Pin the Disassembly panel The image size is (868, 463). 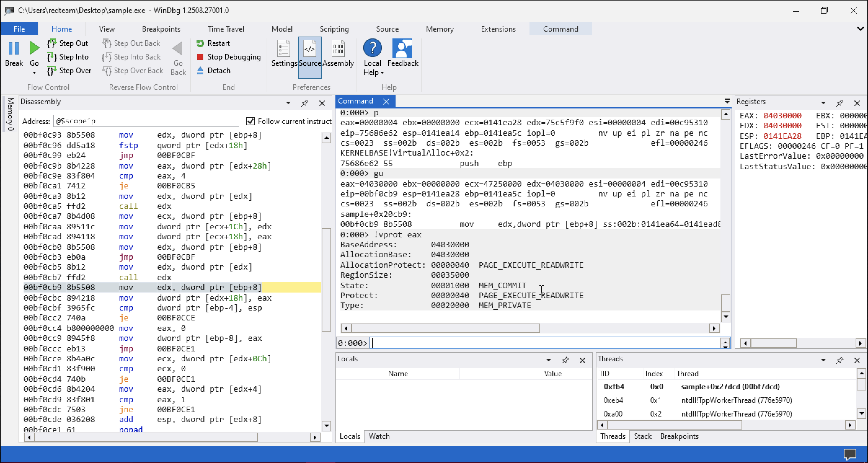[x=305, y=103]
